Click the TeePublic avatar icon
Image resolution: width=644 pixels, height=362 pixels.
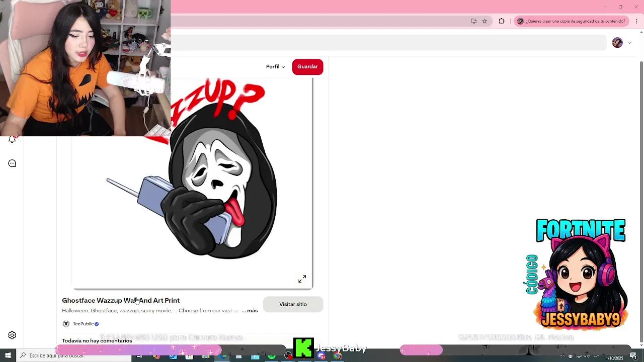point(66,324)
